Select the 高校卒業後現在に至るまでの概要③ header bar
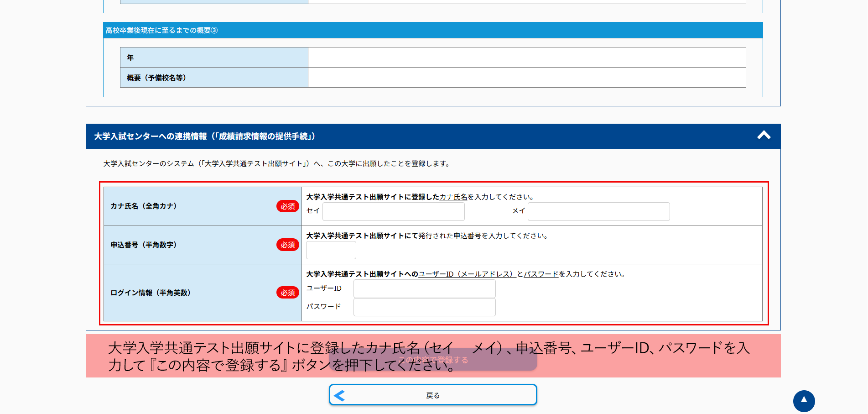This screenshot has width=868, height=414. tap(432, 30)
